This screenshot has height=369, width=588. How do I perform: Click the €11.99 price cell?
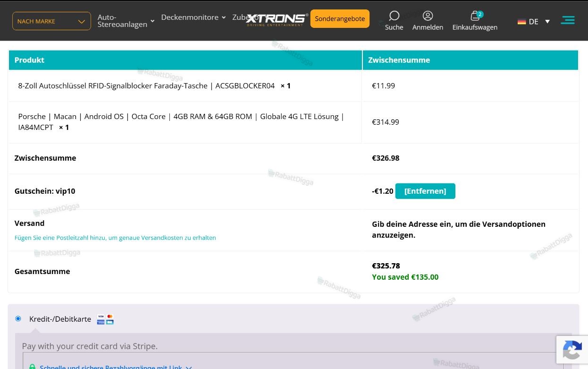click(383, 86)
